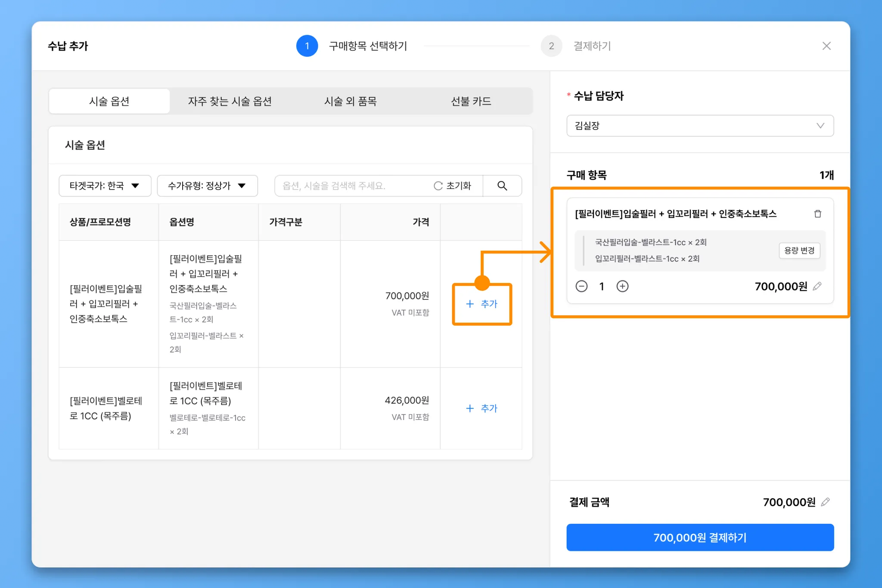Open 수가유형: 정상가 dropdown
Image resolution: width=882 pixels, height=588 pixels.
(207, 186)
